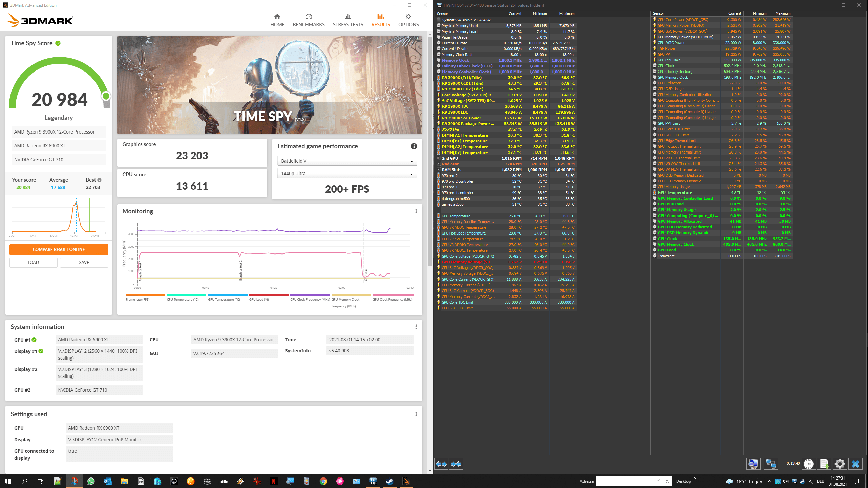This screenshot has width=868, height=488.
Task: Click the Adresse toolbar refresh button
Action: 667,481
